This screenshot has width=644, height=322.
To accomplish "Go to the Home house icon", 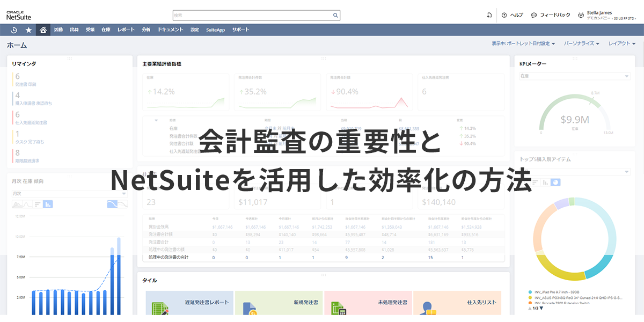I will (43, 30).
